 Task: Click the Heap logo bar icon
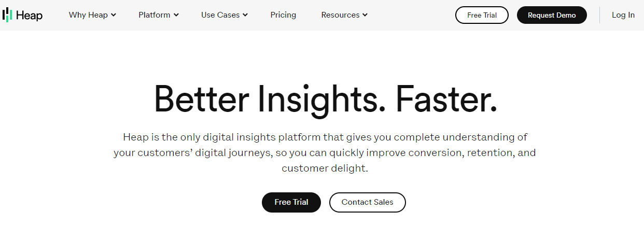tap(7, 15)
